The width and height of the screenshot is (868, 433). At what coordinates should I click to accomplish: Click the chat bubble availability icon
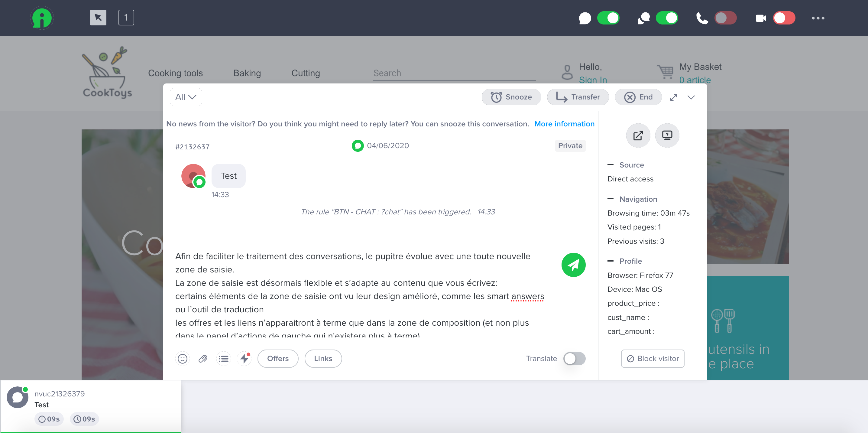[x=585, y=18]
